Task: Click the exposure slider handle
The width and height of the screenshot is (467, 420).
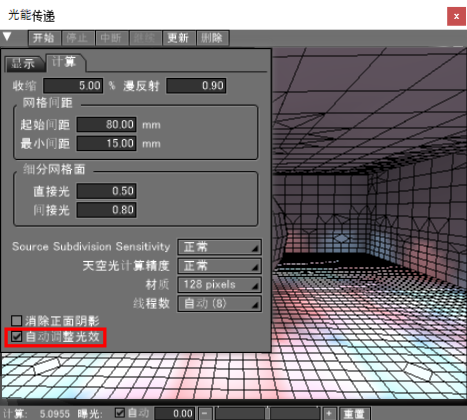Action: click(x=267, y=414)
